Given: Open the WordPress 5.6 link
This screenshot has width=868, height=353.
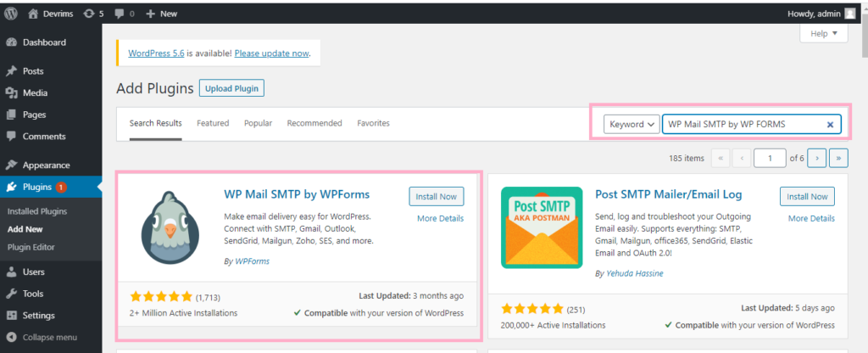Looking at the screenshot, I should click(156, 53).
